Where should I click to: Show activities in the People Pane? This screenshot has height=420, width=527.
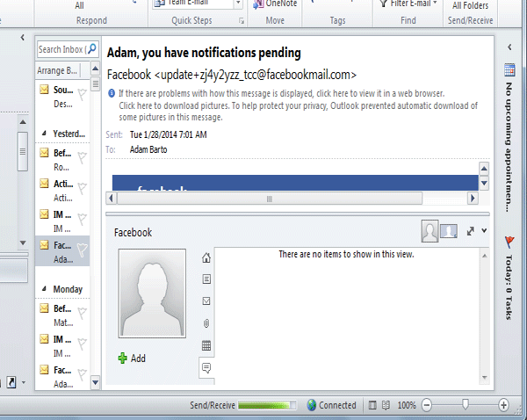(206, 279)
